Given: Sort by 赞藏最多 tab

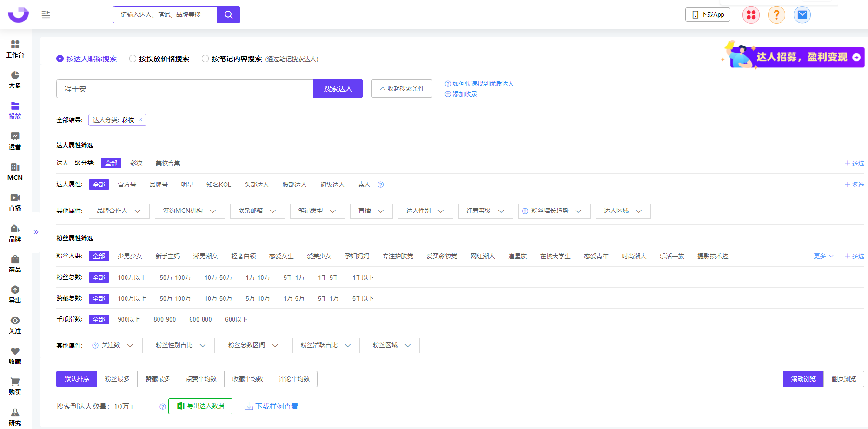Looking at the screenshot, I should (x=157, y=379).
